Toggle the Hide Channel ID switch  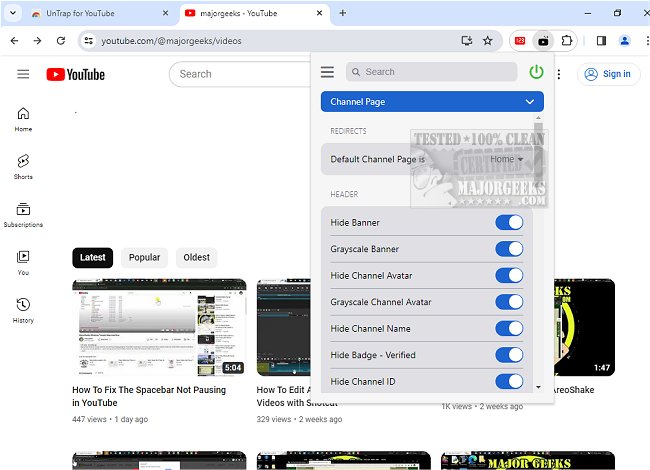click(x=509, y=382)
